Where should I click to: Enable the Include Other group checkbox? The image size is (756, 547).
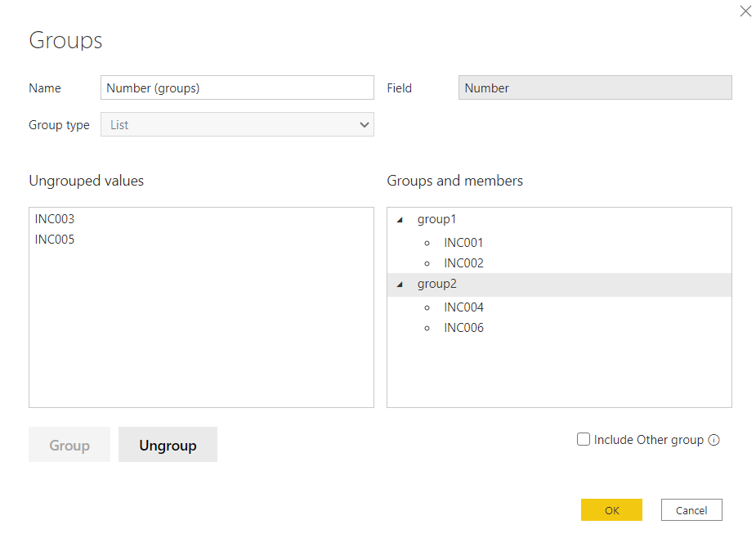pos(584,439)
